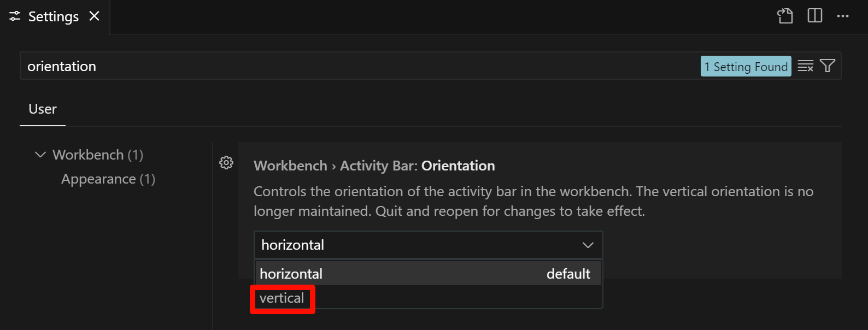
Task: Click the gear icon beside Orientation setting
Action: (226, 162)
